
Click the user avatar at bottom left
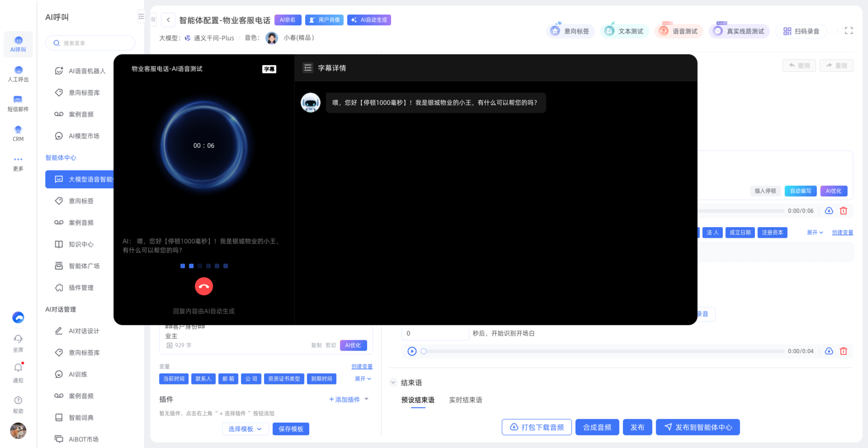point(18,431)
